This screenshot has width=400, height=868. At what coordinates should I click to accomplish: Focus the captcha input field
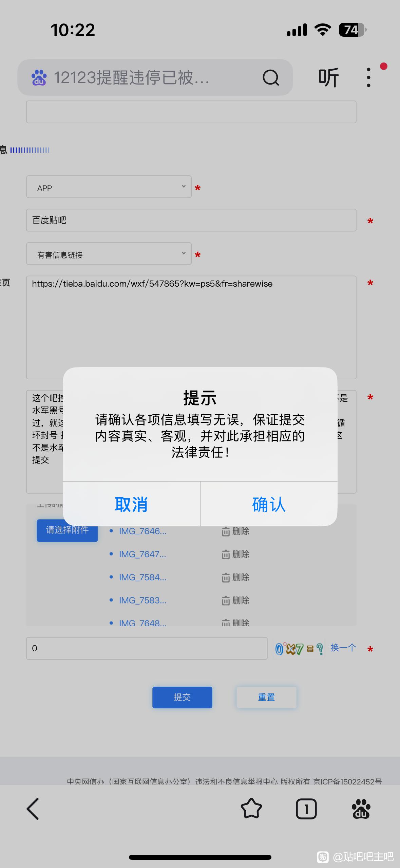click(147, 648)
